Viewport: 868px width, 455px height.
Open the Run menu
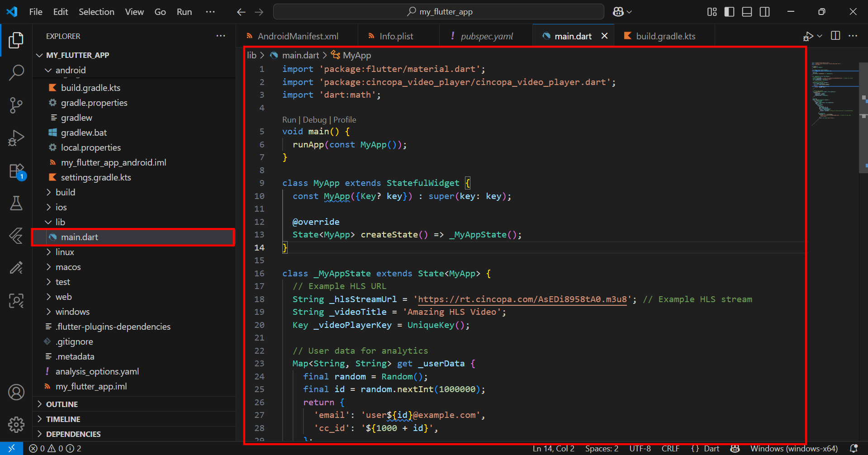(x=184, y=12)
